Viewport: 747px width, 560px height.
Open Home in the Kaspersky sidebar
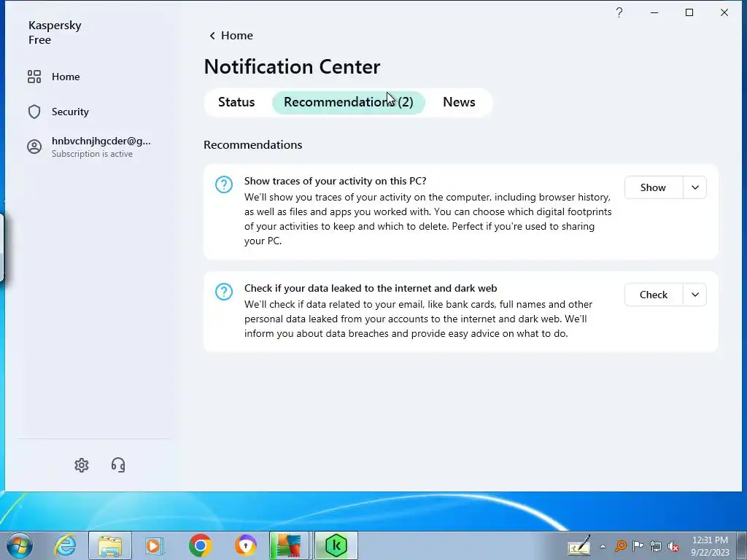65,77
